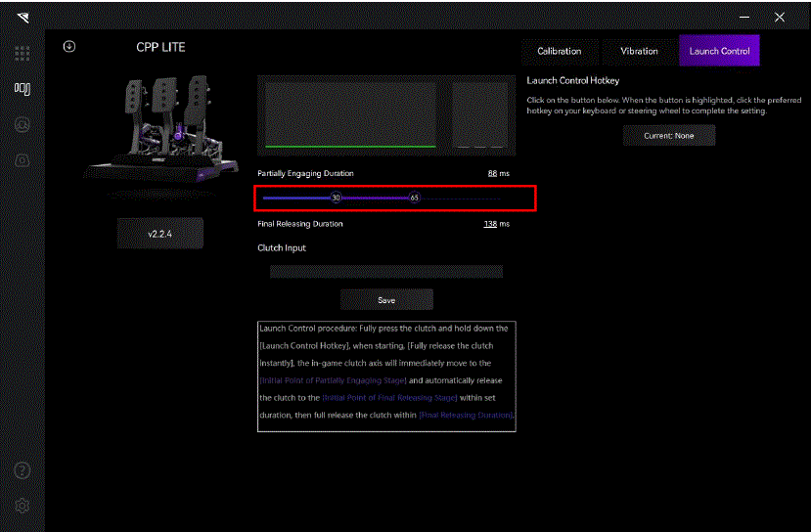Minimize the application window
The image size is (811, 532).
(x=744, y=17)
